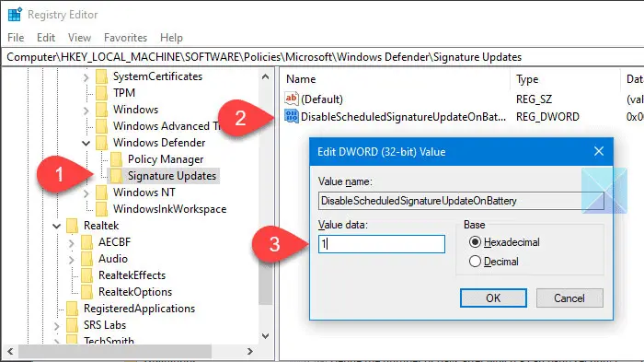Click the tree horizontal scroll right arrow
644x362 pixels.
click(249, 351)
